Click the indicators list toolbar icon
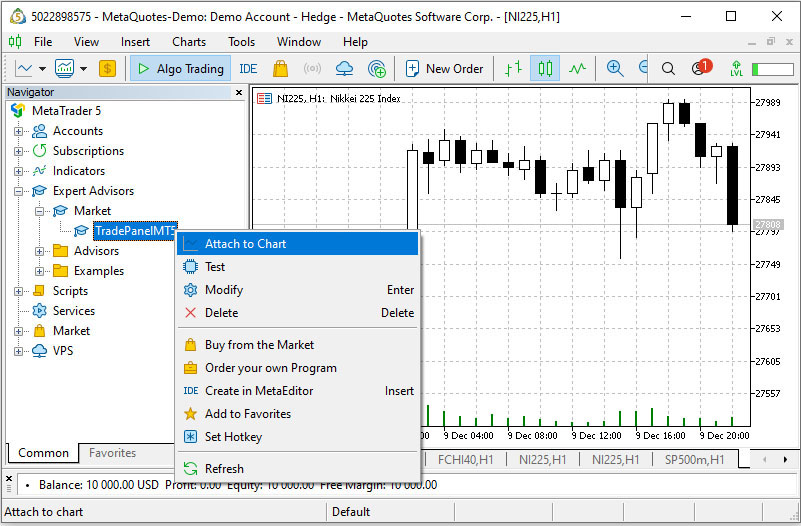Screen dimensions: 801x526 click(x=64, y=68)
